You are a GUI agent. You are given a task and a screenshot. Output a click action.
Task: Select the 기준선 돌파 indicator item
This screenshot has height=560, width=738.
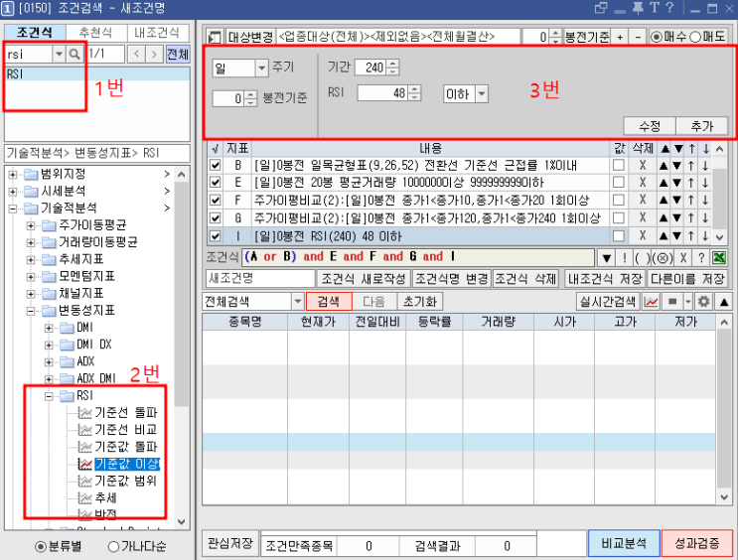126,413
